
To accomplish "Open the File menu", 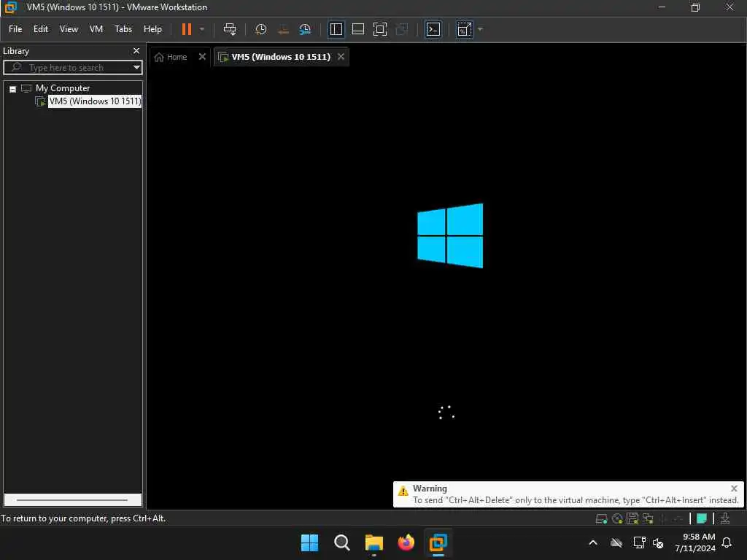I will point(15,29).
